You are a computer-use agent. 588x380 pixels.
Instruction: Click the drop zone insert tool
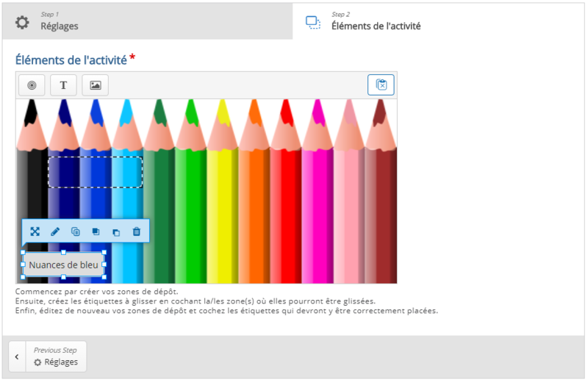(32, 85)
